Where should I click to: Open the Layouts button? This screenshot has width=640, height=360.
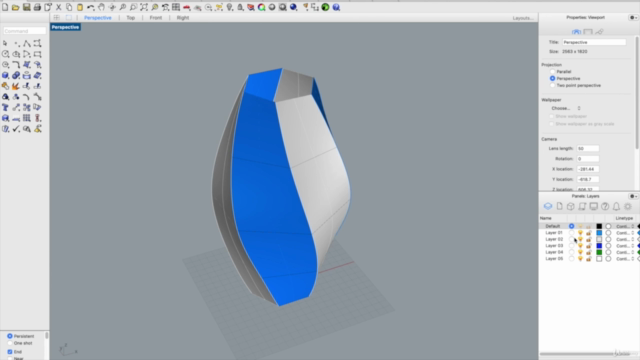(x=523, y=18)
